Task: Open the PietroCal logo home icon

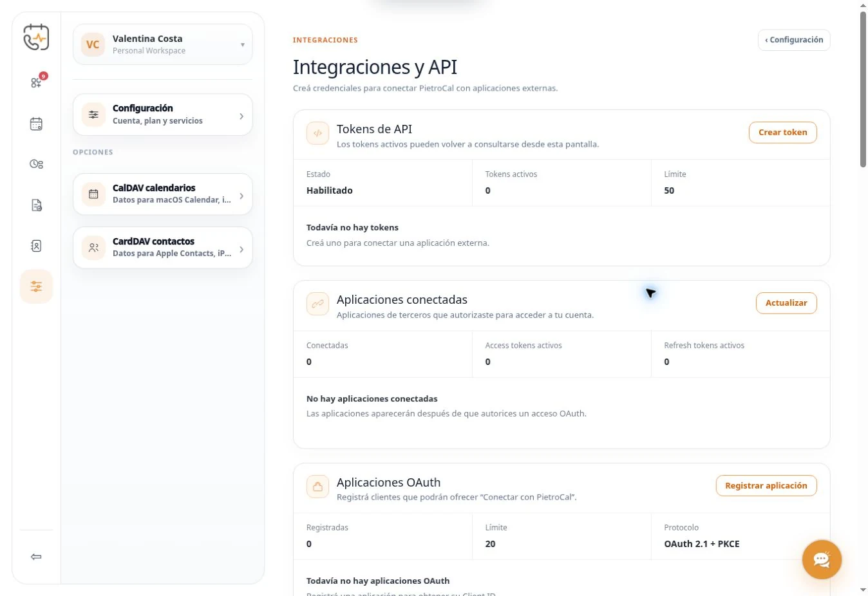Action: coord(36,37)
